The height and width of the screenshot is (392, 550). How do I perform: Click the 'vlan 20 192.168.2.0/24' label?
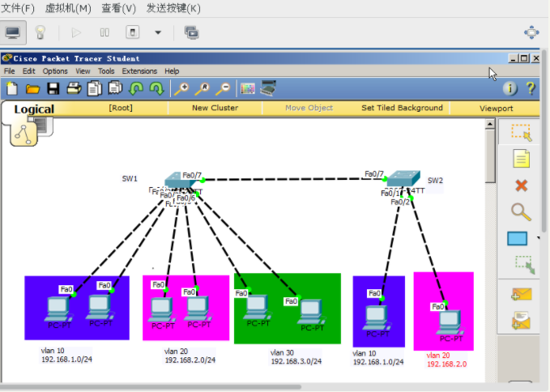pyautogui.click(x=190, y=356)
